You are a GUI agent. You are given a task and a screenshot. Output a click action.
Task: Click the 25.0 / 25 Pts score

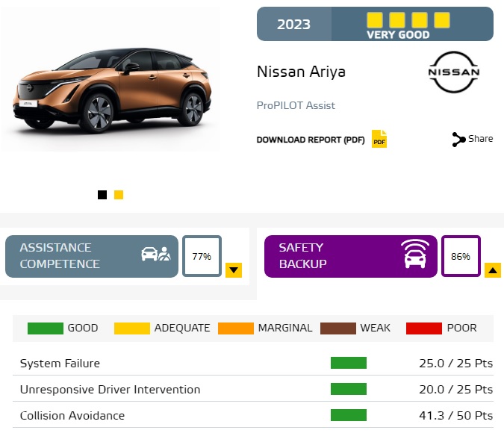(x=455, y=364)
